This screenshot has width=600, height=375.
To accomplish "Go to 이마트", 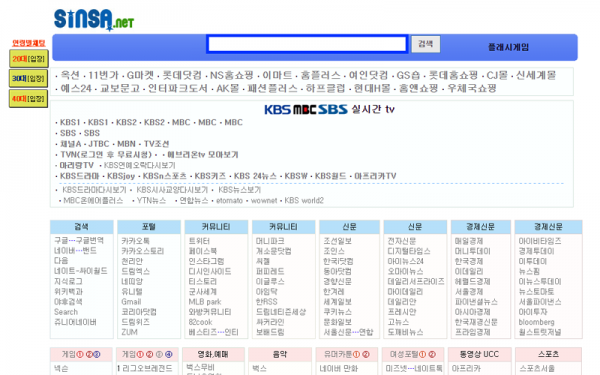I will click(277, 75).
